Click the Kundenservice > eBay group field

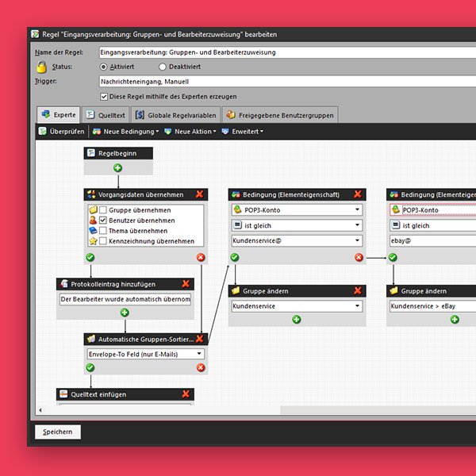pyautogui.click(x=433, y=306)
